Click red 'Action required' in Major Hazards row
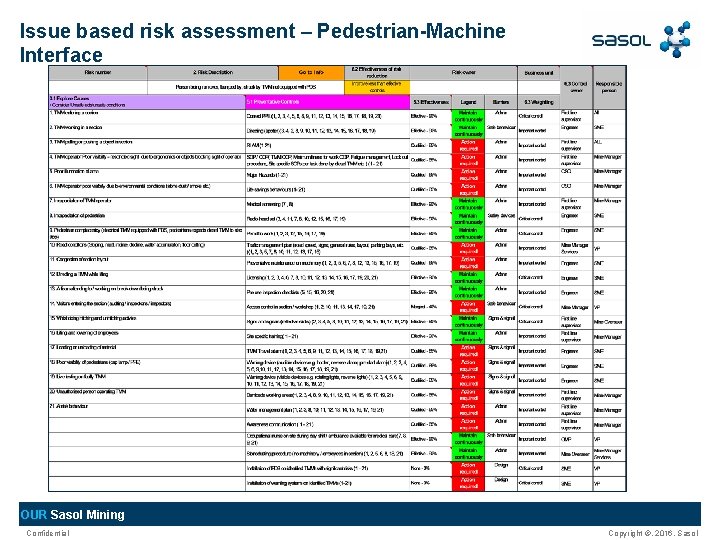This screenshot has height=540, width=720. [468, 175]
